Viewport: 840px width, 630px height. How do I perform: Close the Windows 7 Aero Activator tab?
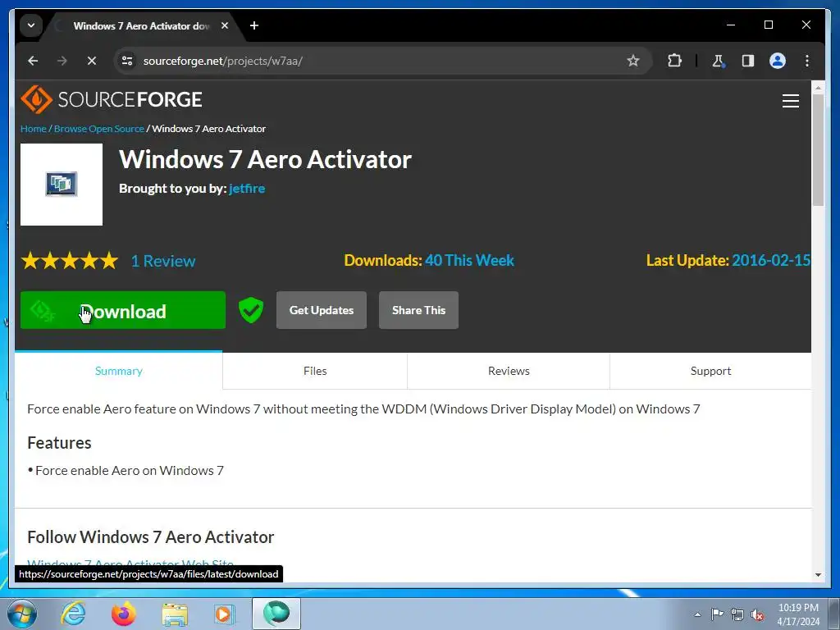pos(225,25)
